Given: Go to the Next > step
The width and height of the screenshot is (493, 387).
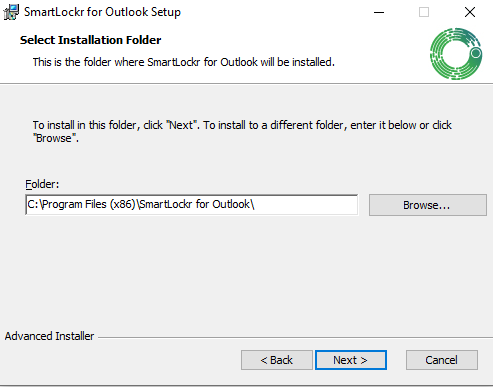Looking at the screenshot, I should (x=351, y=360).
